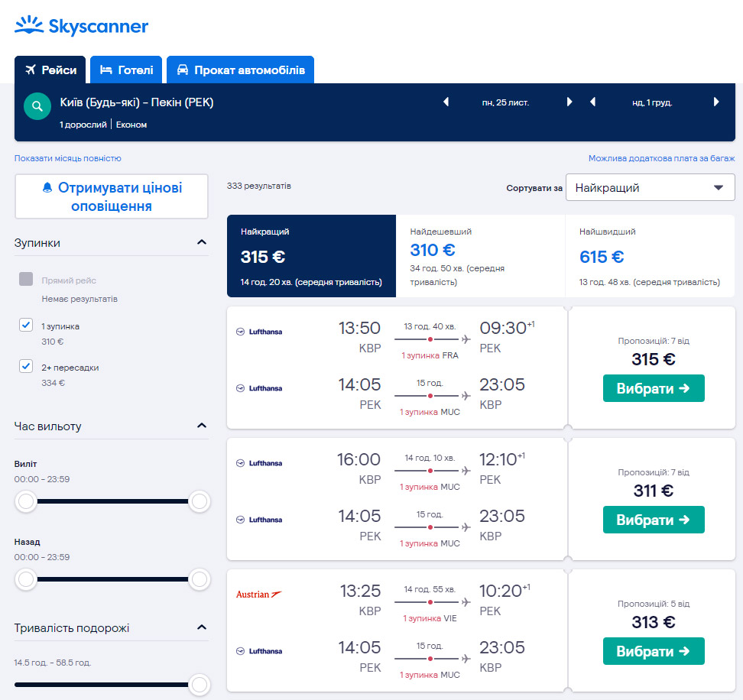Click the 16:00 departure time
This screenshot has height=700, width=743.
point(359,459)
